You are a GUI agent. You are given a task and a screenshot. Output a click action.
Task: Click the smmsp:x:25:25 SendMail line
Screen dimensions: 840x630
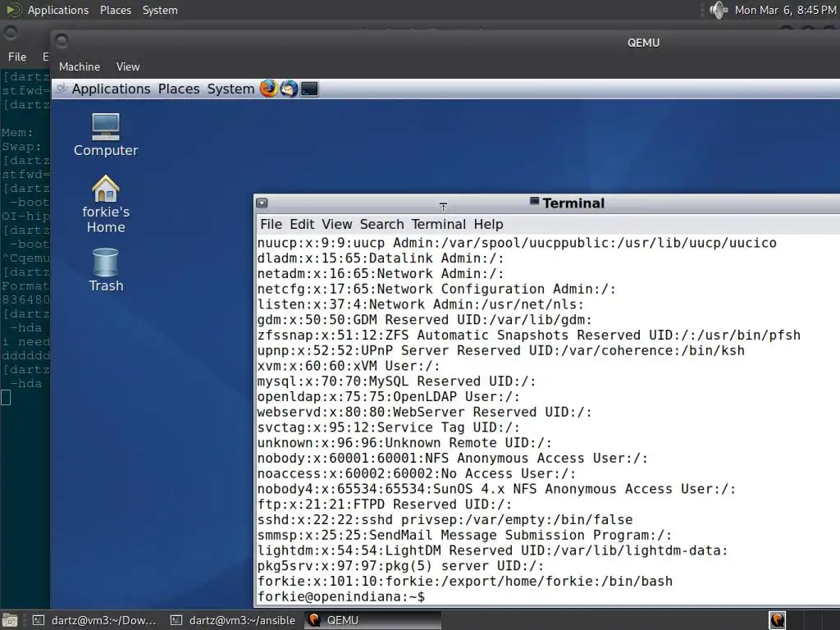tap(464, 535)
